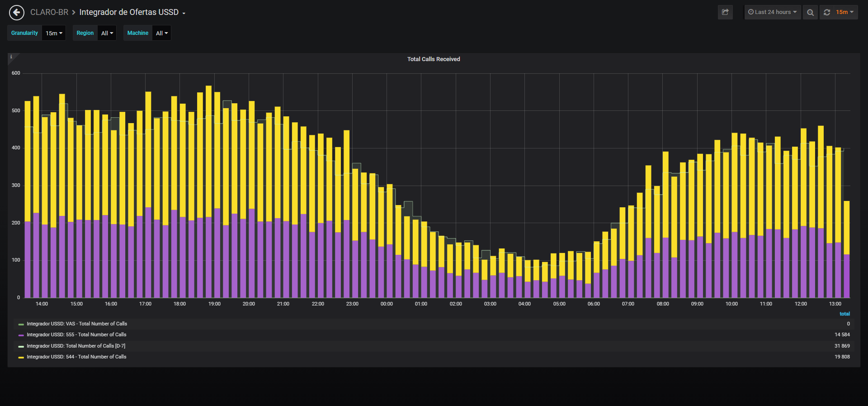Click the Granularity variable label
868x406 pixels.
tap(25, 33)
